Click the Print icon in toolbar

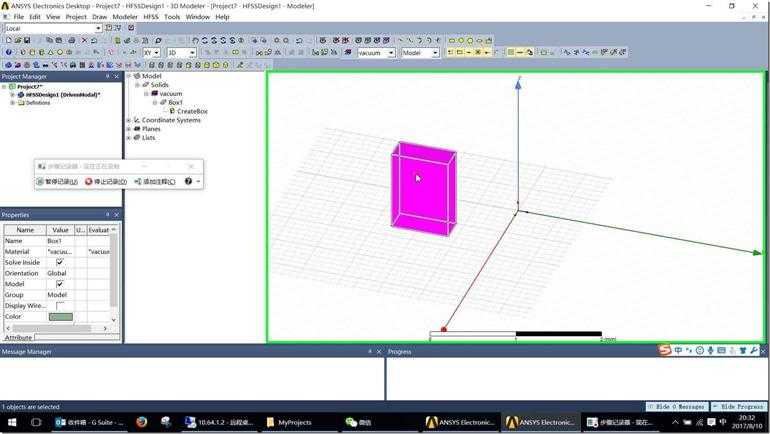[72, 40]
